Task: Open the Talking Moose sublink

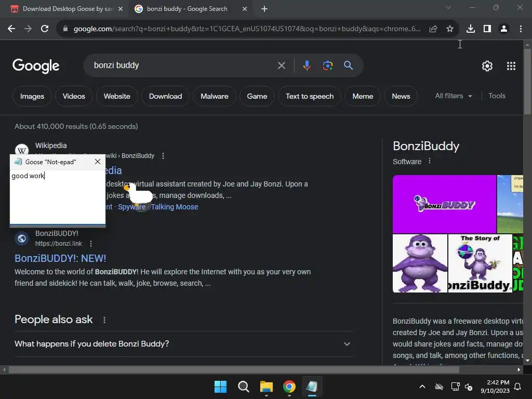Action: 175,207
